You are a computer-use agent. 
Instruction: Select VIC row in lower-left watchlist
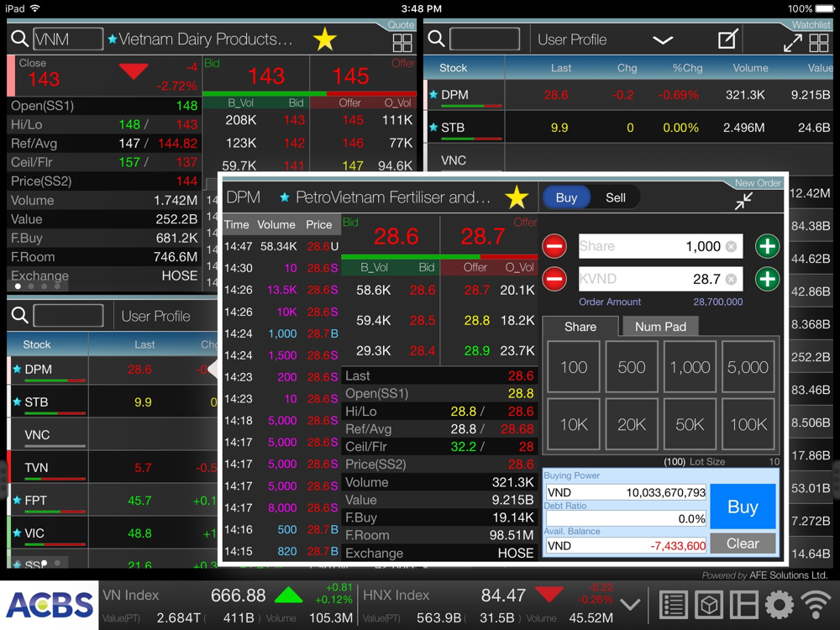[x=113, y=533]
